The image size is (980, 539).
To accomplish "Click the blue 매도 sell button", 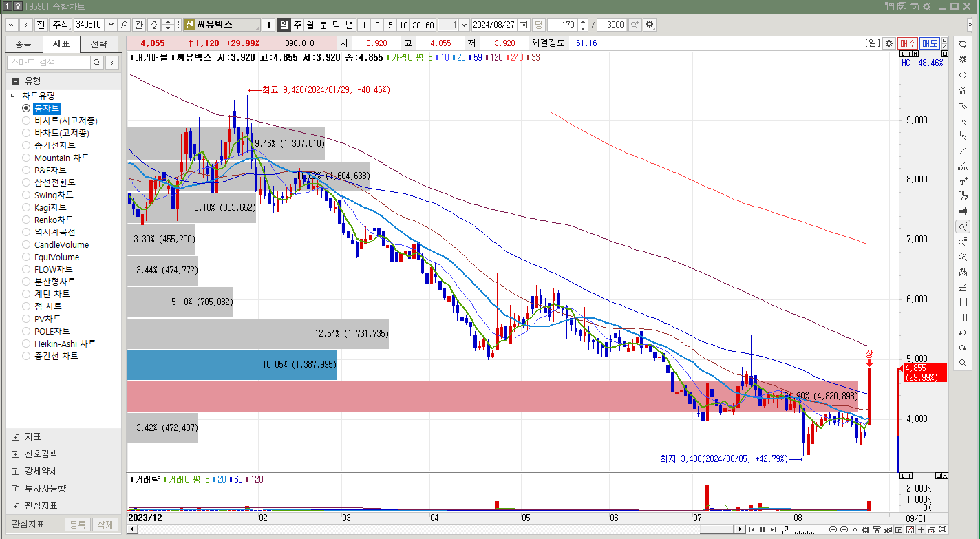I will coord(930,43).
